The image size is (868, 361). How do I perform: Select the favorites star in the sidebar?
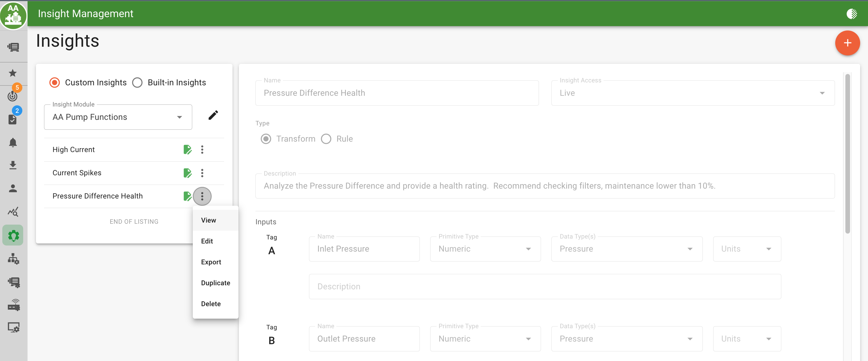pos(13,73)
